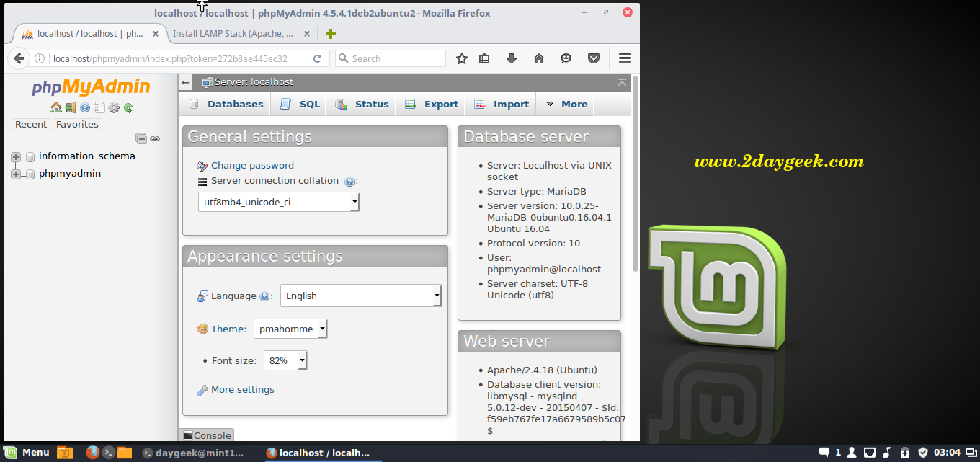Open Firefox downloads arrow icon
Image resolution: width=980 pixels, height=462 pixels.
[512, 58]
